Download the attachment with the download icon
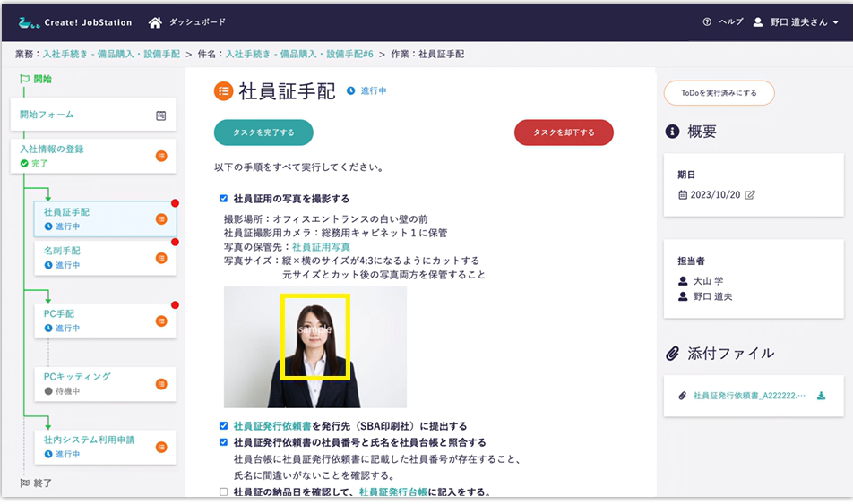853x504 pixels. 821,396
